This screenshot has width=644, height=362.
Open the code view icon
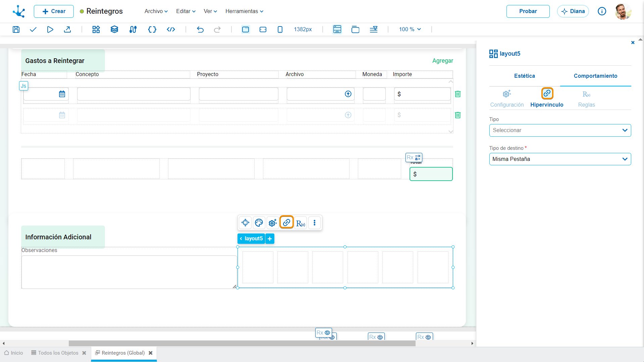coord(171,29)
